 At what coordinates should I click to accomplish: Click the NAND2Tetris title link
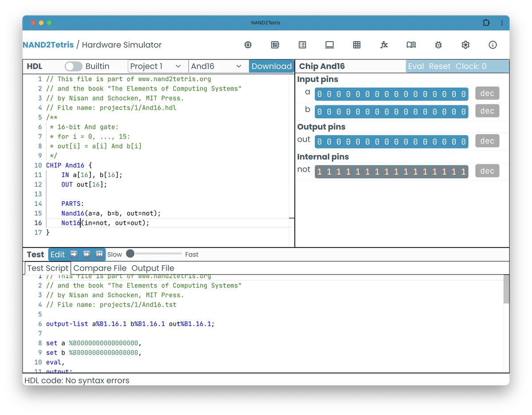coord(48,45)
